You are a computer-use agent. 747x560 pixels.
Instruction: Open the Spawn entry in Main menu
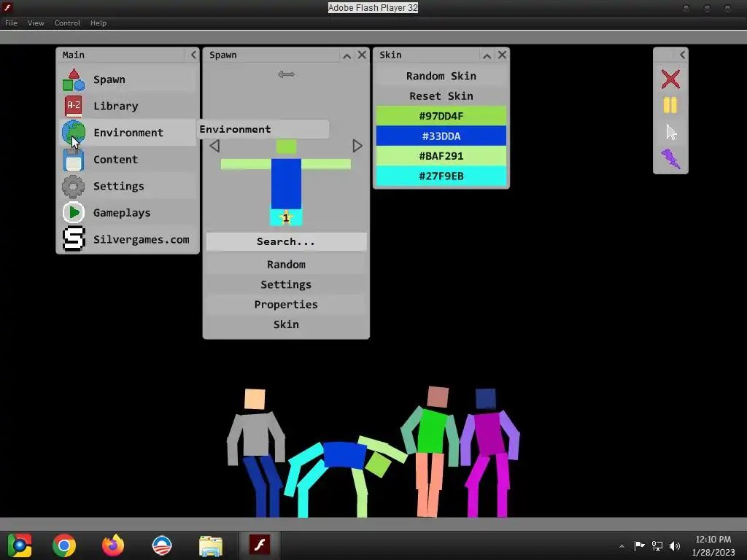click(x=128, y=79)
